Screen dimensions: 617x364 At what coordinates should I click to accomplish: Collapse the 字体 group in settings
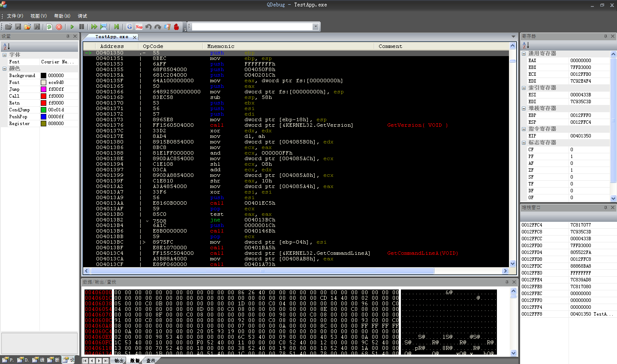click(5, 55)
